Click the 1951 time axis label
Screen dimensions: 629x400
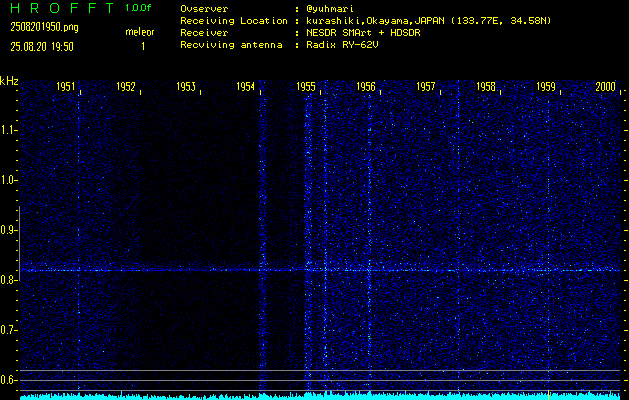tap(65, 87)
